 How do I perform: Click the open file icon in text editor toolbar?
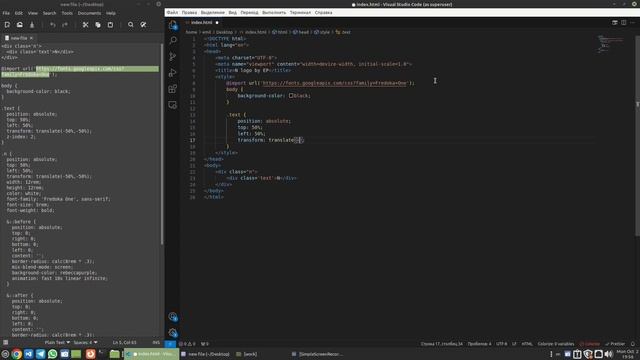pos(20,25)
